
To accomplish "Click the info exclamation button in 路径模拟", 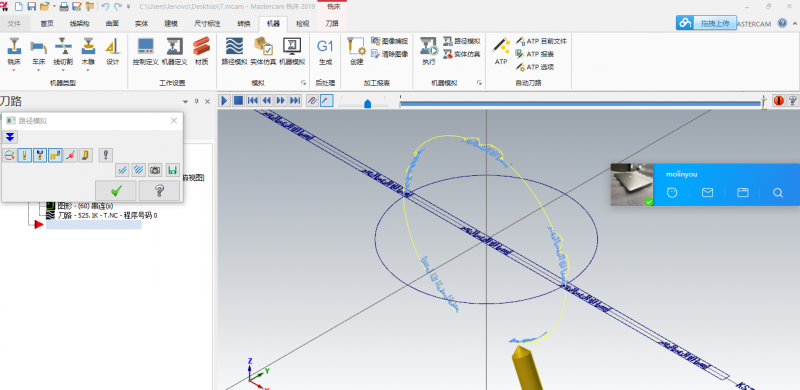I will [x=106, y=155].
